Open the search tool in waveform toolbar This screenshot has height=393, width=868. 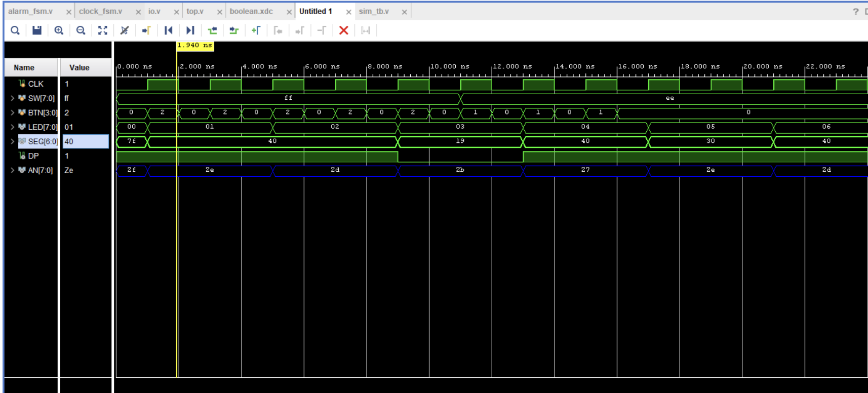coord(15,30)
